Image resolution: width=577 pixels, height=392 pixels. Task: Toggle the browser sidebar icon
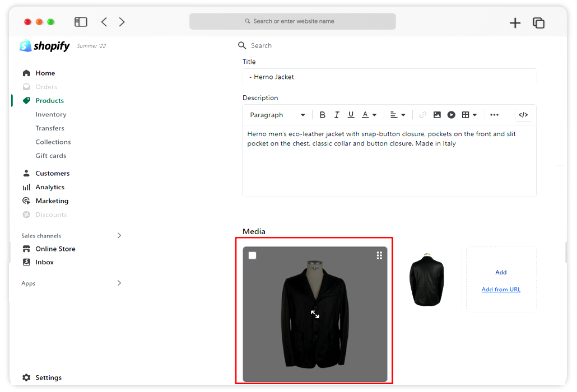coord(81,22)
